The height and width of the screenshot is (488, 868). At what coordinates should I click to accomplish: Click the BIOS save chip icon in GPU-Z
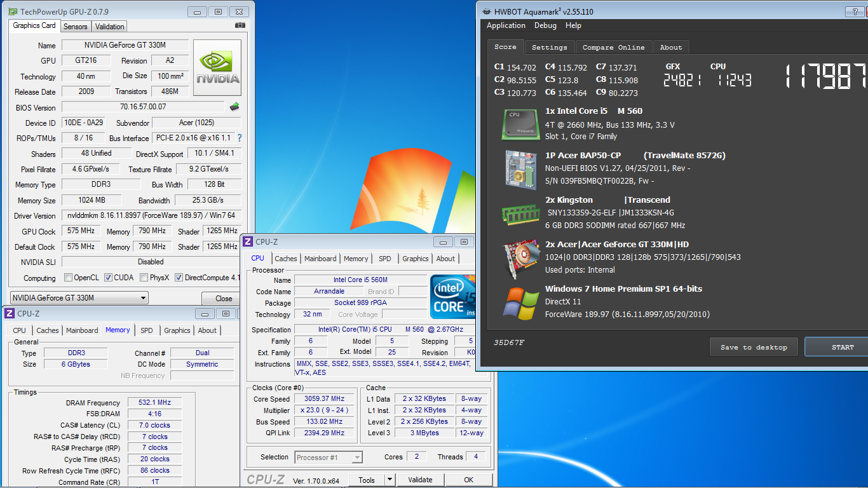coord(234,107)
